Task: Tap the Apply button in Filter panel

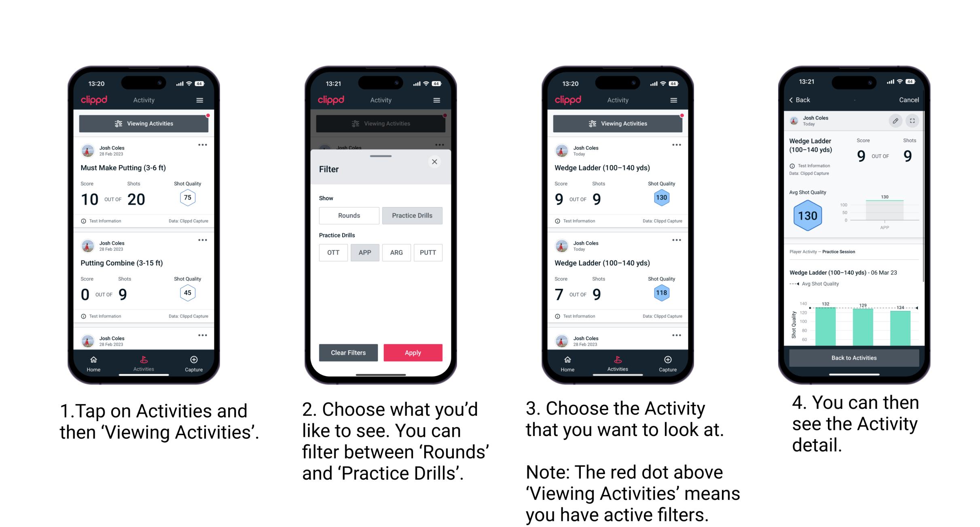Action: click(413, 352)
